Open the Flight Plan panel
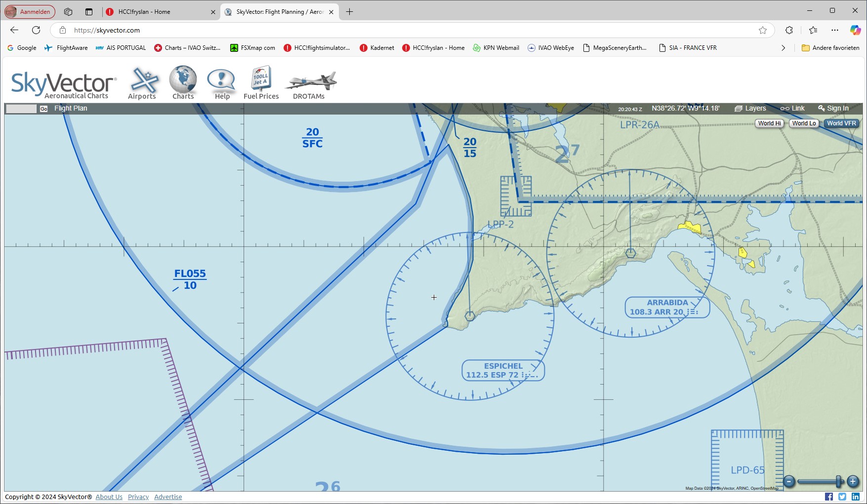The width and height of the screenshot is (867, 504). tap(71, 108)
